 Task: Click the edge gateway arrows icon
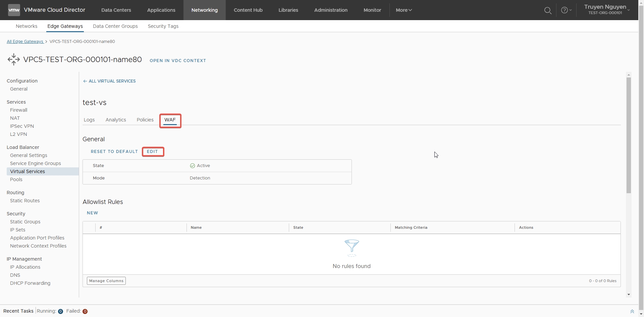pos(14,59)
